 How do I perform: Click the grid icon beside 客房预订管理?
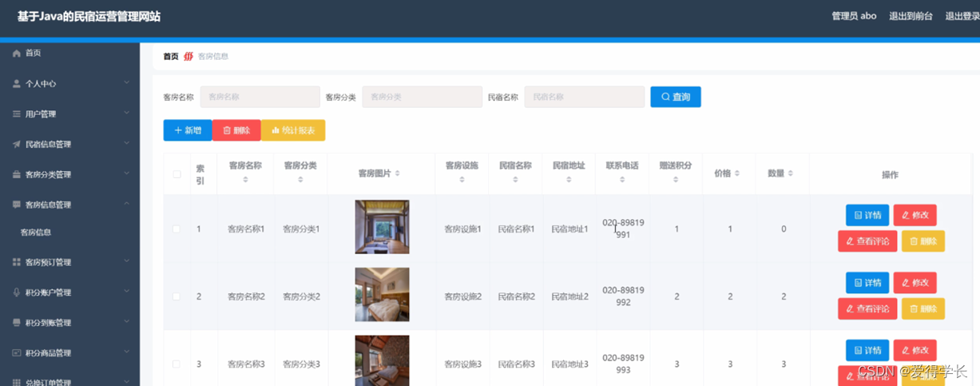pyautogui.click(x=17, y=262)
